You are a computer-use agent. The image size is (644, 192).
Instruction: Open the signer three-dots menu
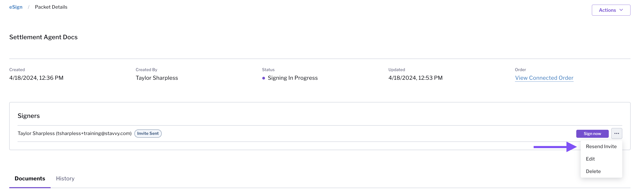click(617, 134)
